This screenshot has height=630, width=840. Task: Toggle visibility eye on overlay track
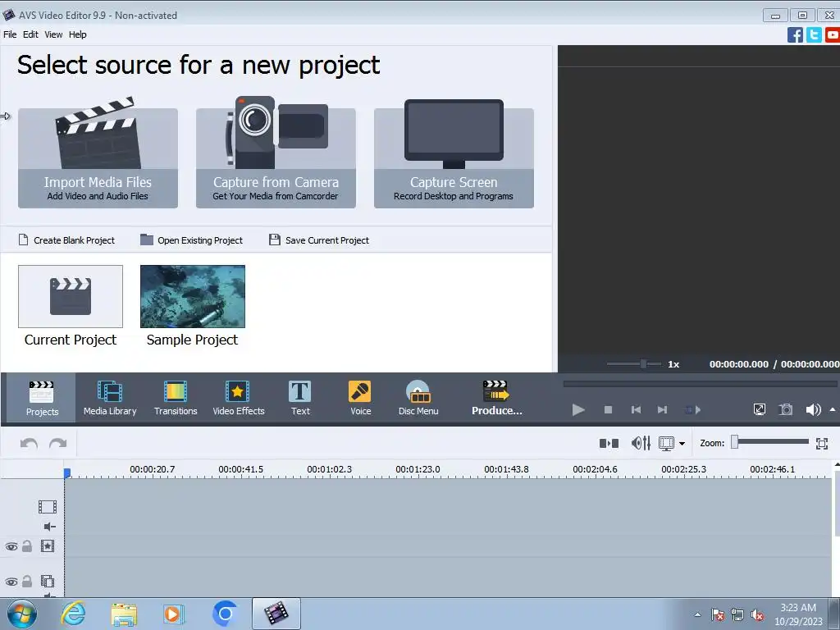(11, 582)
